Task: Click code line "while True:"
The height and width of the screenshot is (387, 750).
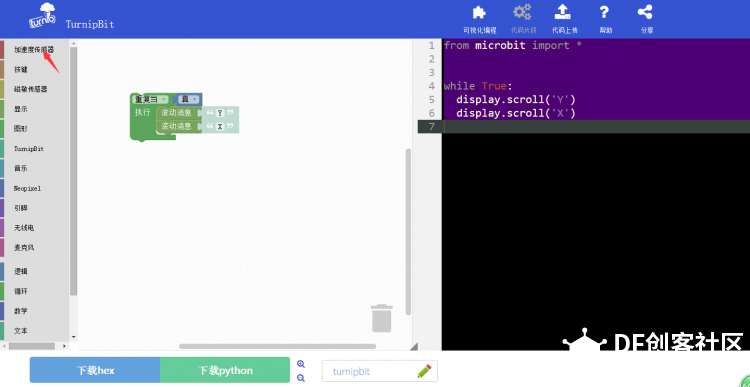Action: [x=478, y=86]
